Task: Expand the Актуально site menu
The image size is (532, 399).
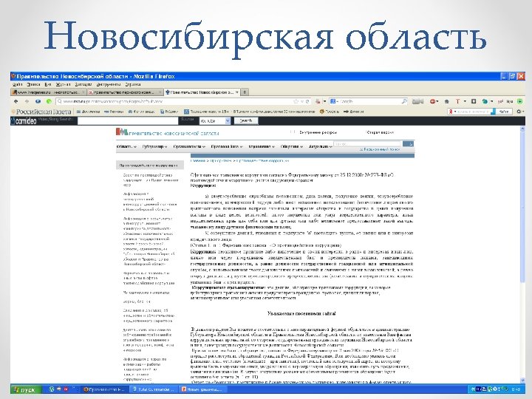Action: coord(320,146)
